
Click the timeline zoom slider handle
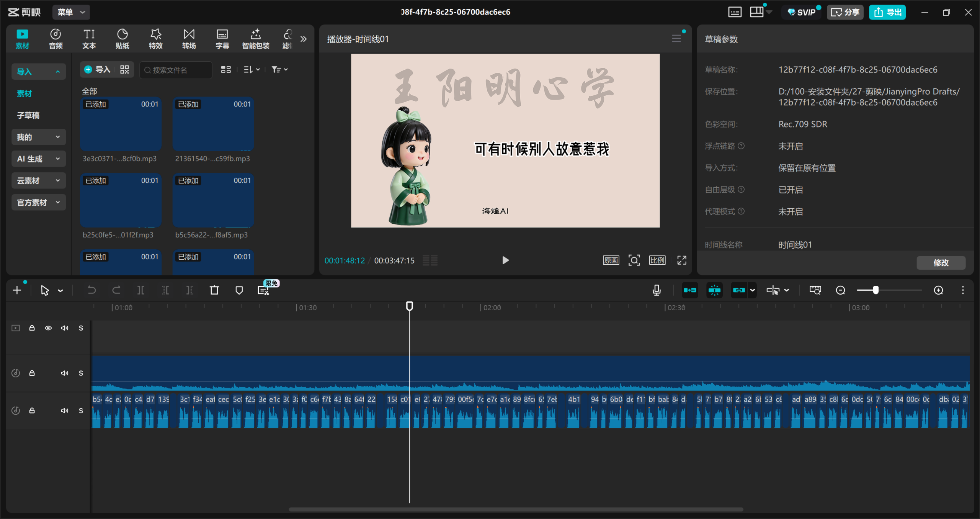coord(875,290)
